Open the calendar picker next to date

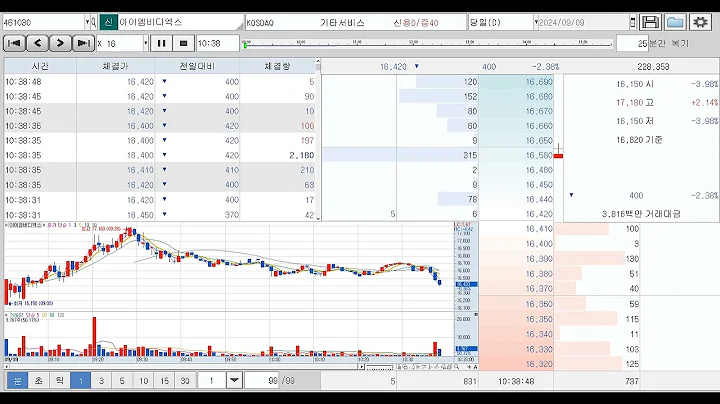(633, 22)
